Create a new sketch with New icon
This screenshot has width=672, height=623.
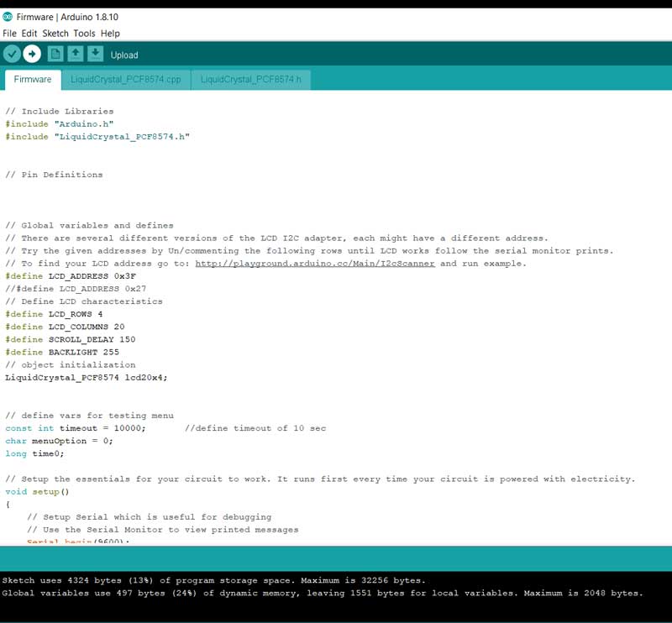55,54
